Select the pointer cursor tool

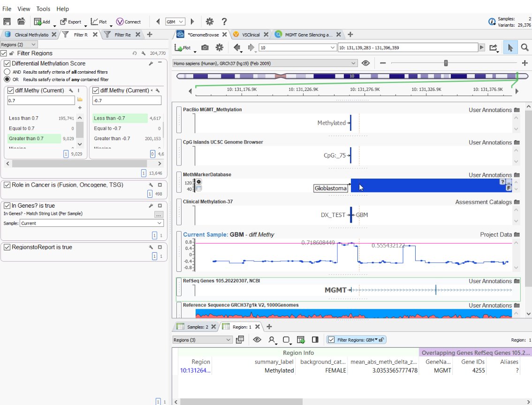[510, 48]
